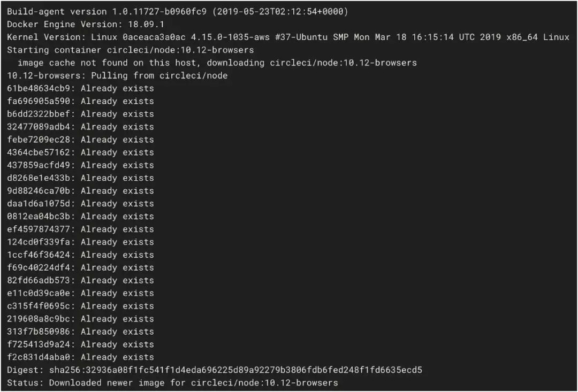Image resolution: width=578 pixels, height=392 pixels.
Task: Click the layer hash 0812ea04bc3b
Action: tap(41, 217)
